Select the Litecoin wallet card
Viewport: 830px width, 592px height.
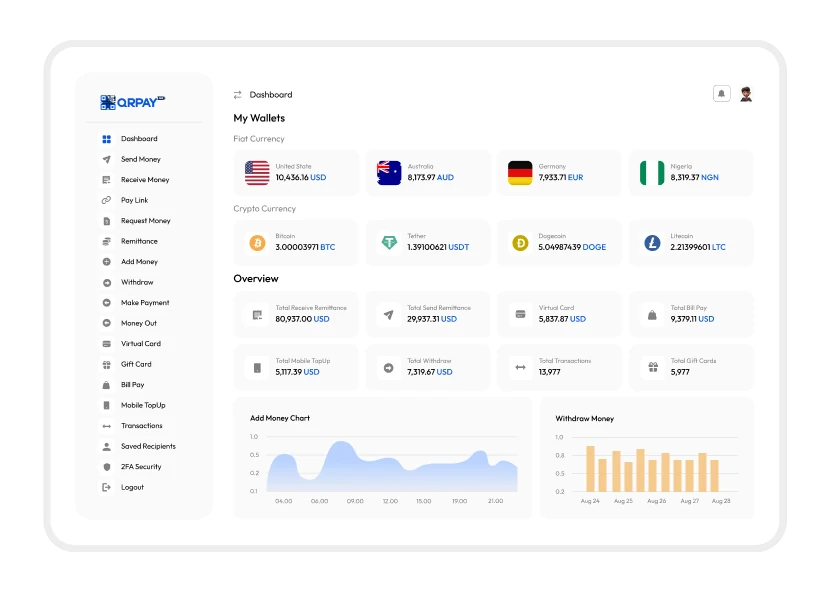click(x=691, y=243)
